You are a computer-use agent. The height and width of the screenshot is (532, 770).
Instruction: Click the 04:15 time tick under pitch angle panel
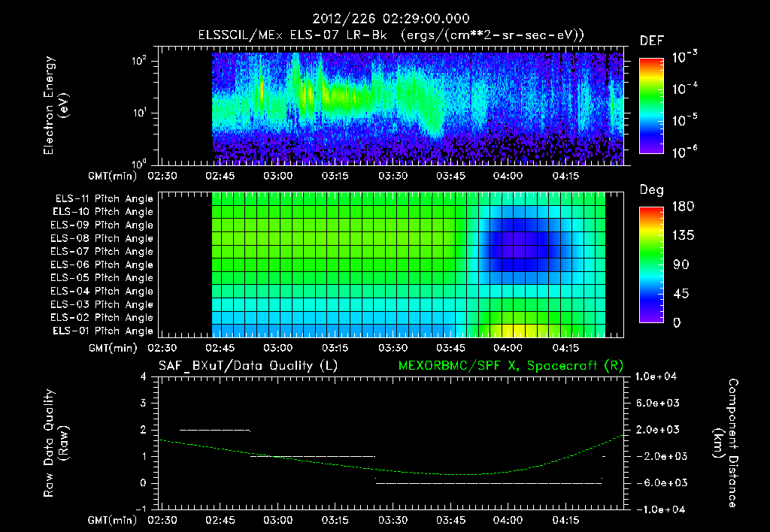(x=565, y=348)
